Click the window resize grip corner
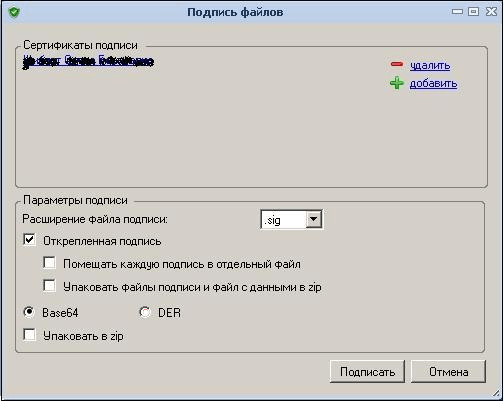Viewport: 504px width, 401px height. [496, 393]
